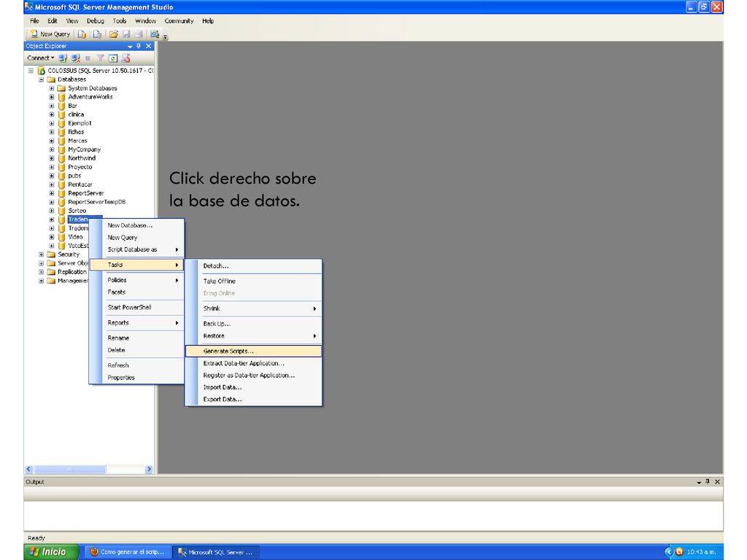The image size is (747, 560).
Task: Choose Detach... in Tasks submenu
Action: pos(253,266)
